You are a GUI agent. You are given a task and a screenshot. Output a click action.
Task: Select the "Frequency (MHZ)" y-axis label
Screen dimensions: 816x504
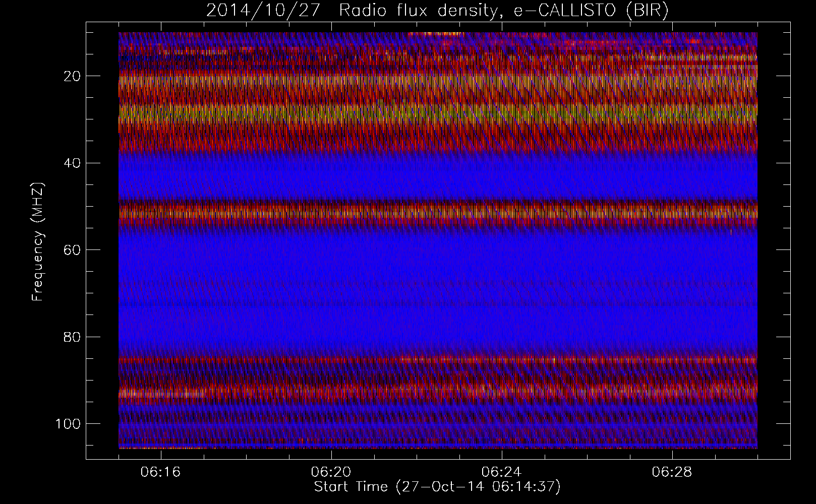tap(38, 242)
